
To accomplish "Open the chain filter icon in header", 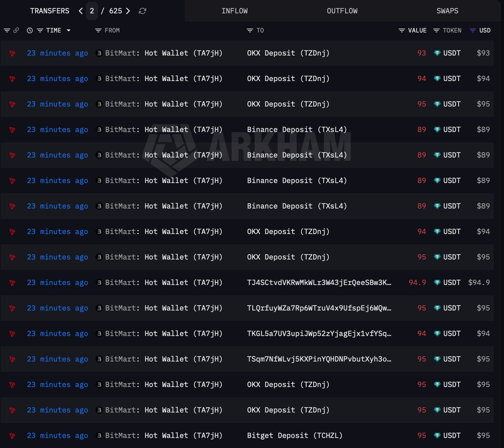I will click(7, 30).
